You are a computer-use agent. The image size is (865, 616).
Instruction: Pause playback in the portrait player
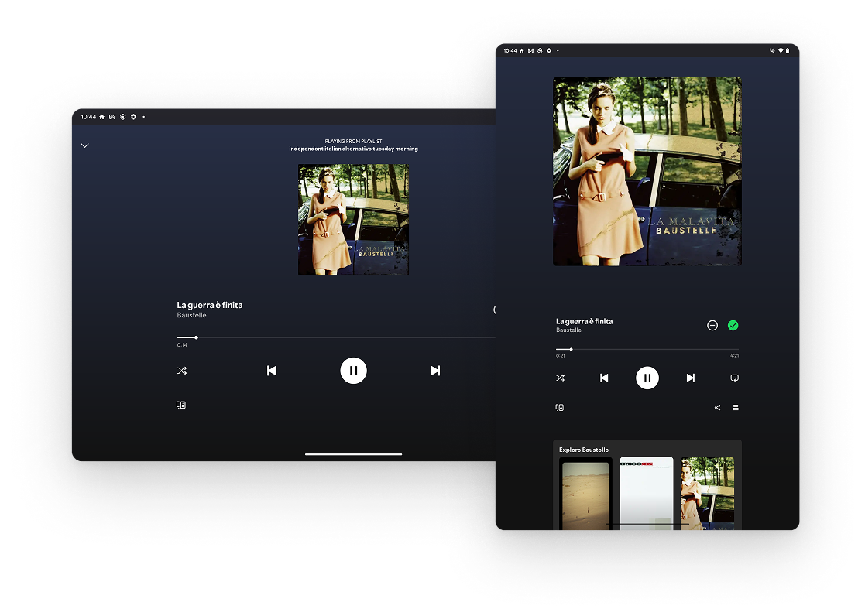pyautogui.click(x=647, y=378)
